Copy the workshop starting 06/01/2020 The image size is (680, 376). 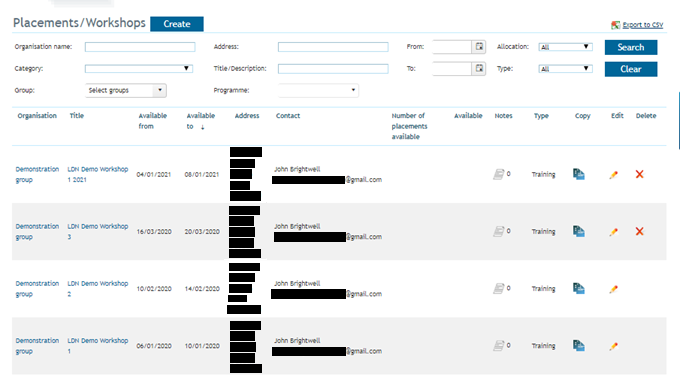579,346
